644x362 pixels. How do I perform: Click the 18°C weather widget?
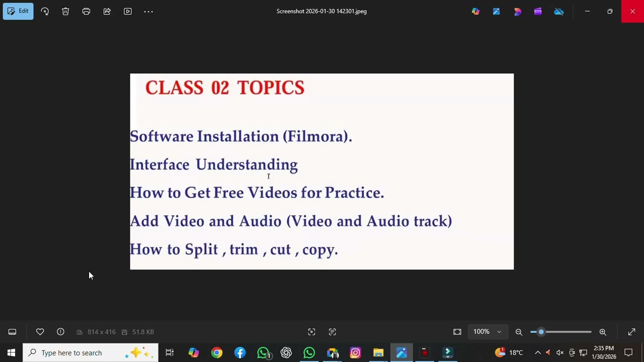[x=509, y=352]
